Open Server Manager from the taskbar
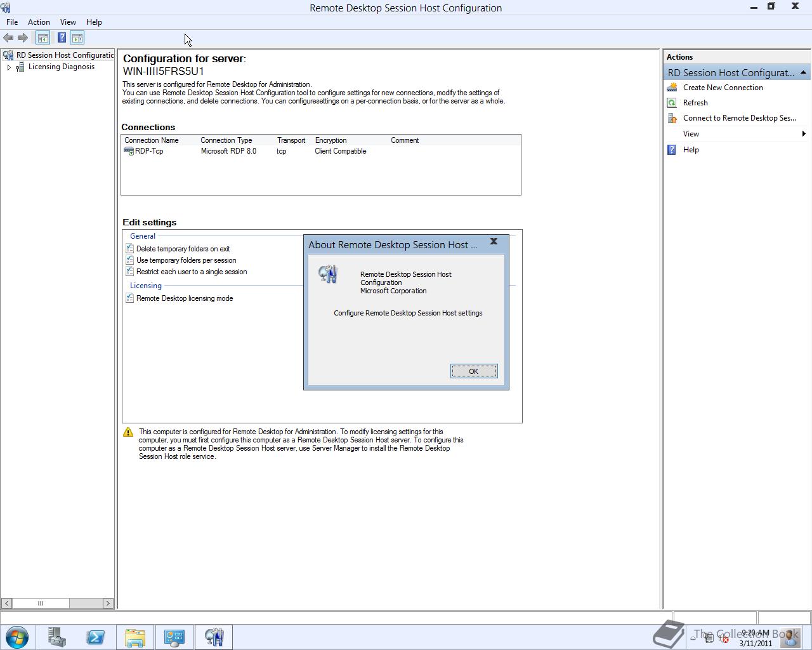The width and height of the screenshot is (812, 650). point(57,637)
